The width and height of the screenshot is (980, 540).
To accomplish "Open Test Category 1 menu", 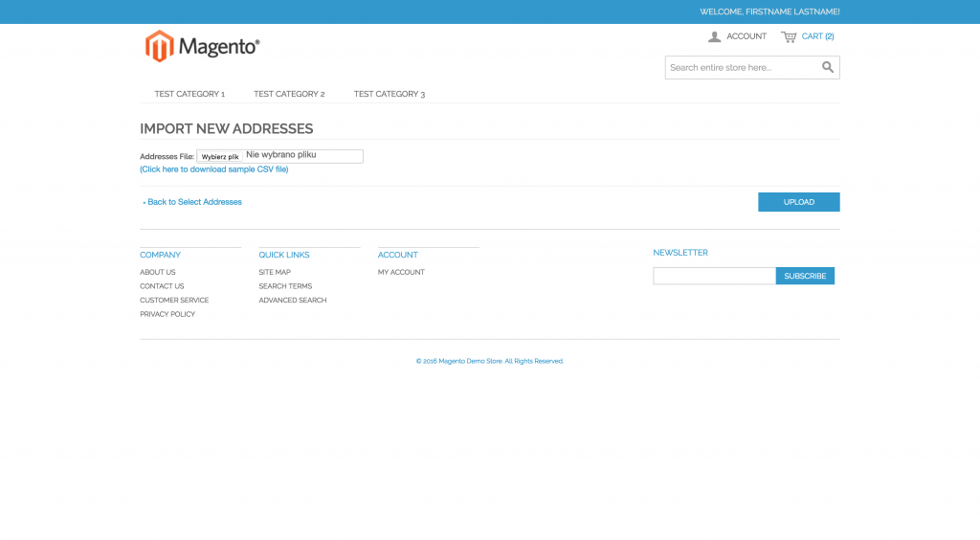I will coord(189,94).
